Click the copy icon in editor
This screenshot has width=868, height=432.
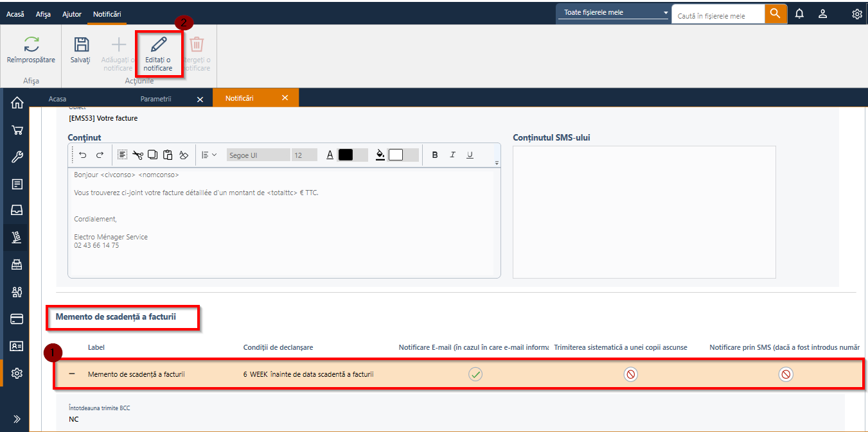pyautogui.click(x=152, y=155)
